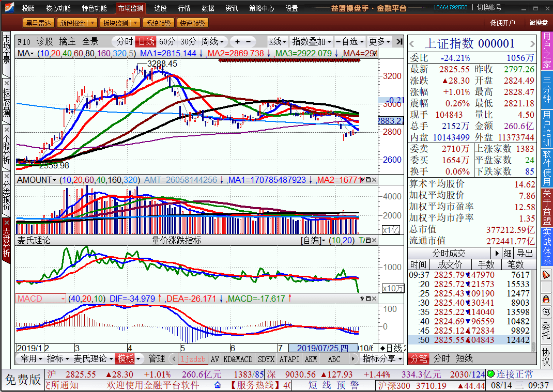
Task: Next index arrow beside 上证指数 title
Action: [x=532, y=44]
